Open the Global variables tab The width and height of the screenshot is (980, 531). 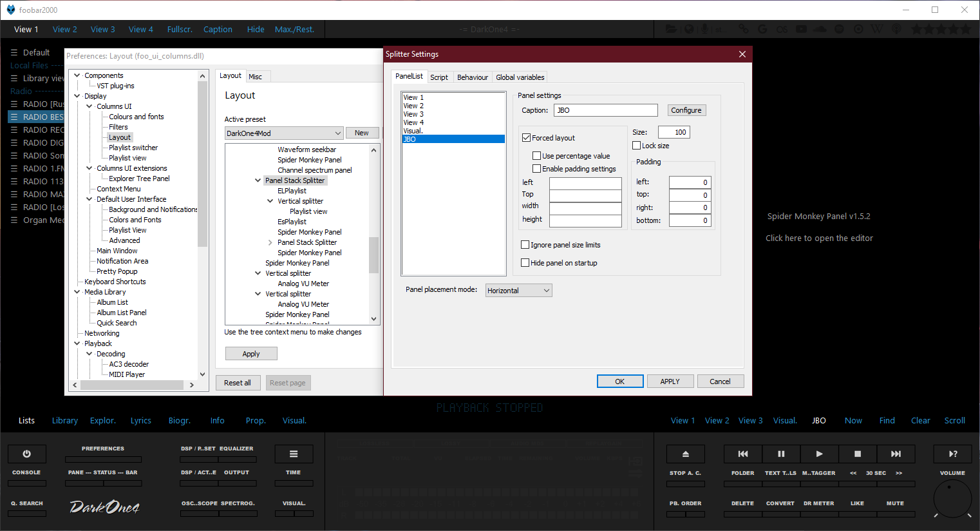(x=520, y=77)
